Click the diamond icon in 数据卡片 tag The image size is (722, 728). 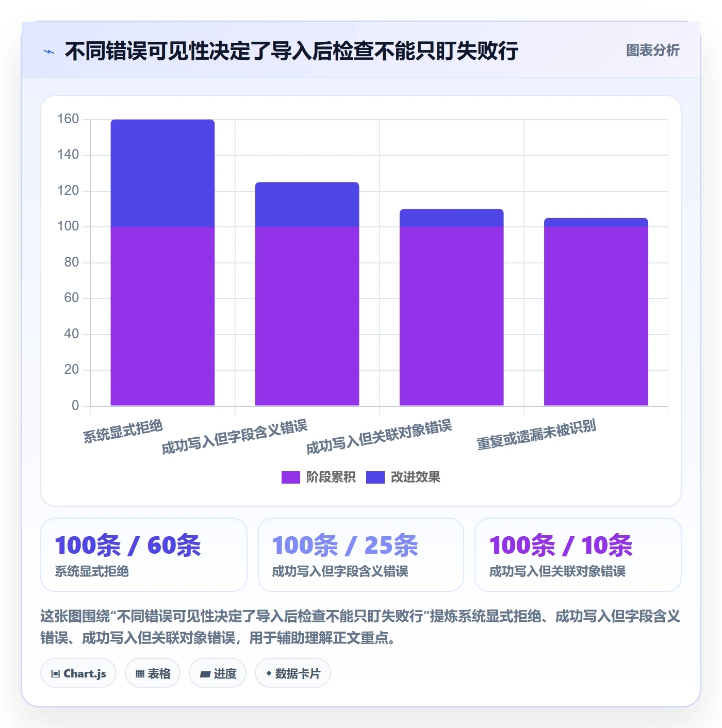pos(269,673)
